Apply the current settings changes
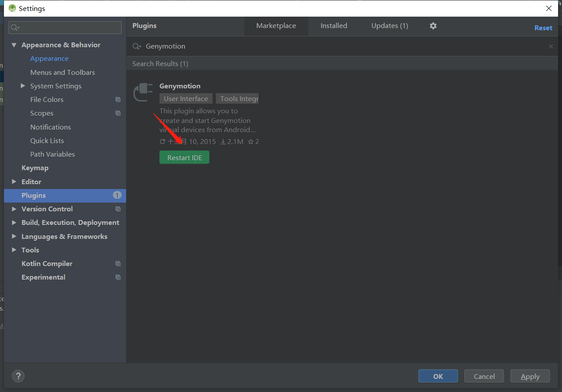Screen dimensions: 562x392 pos(530,376)
